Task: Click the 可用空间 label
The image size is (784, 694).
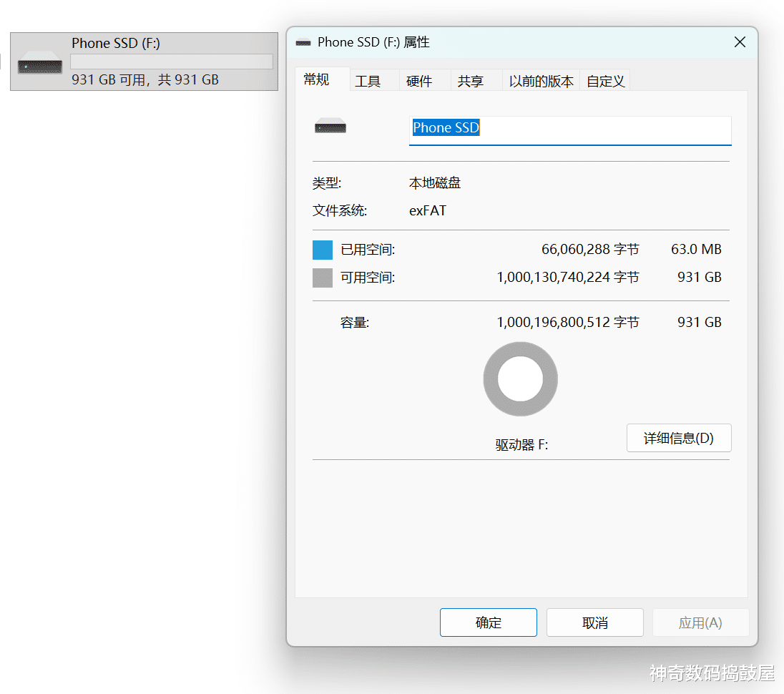Action: (x=368, y=278)
